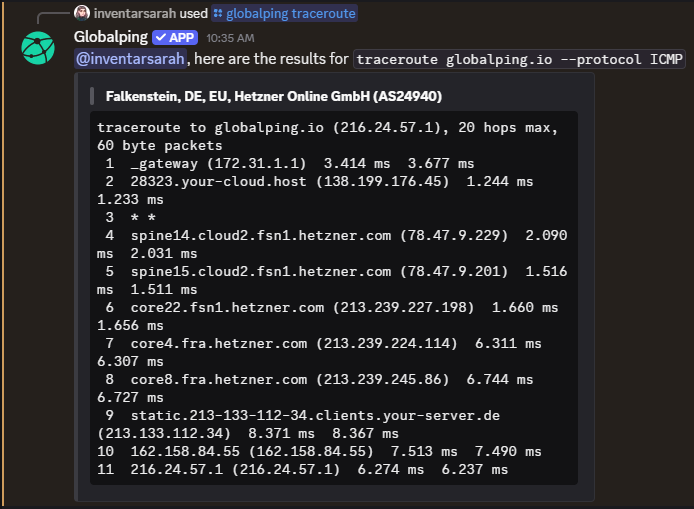
Task: Select the inline code 'traceroute globalping.io --protocol ICMP'
Action: click(x=519, y=59)
